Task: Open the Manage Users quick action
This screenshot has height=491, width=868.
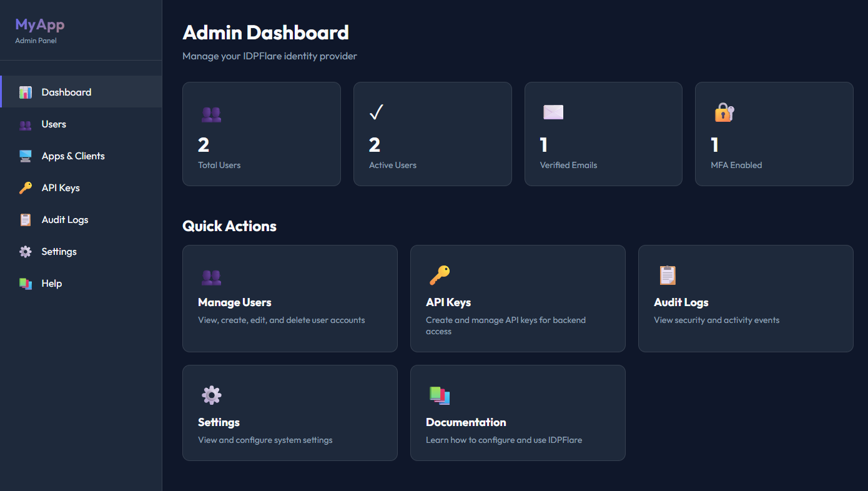Action: pos(289,298)
